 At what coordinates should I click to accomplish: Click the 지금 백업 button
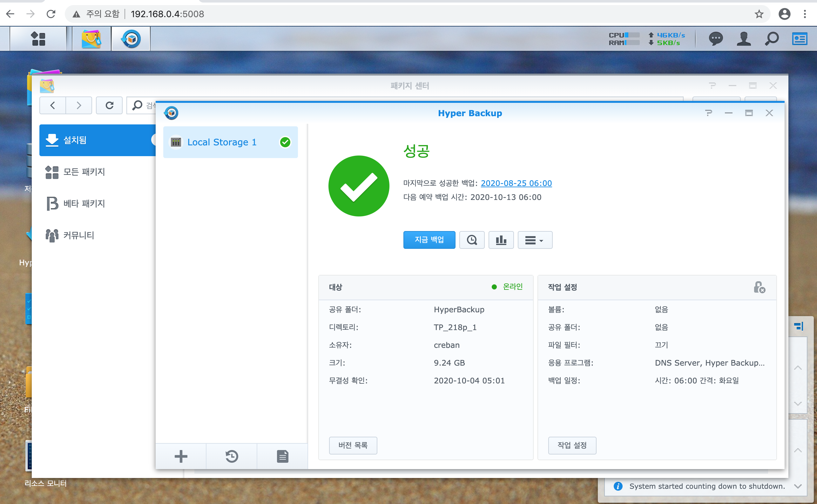coord(429,240)
